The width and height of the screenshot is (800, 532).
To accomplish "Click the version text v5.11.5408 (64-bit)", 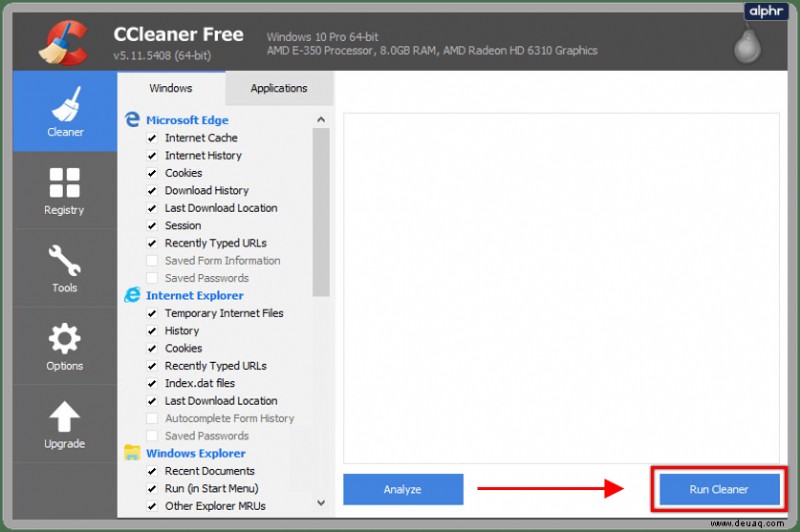I will (162, 56).
